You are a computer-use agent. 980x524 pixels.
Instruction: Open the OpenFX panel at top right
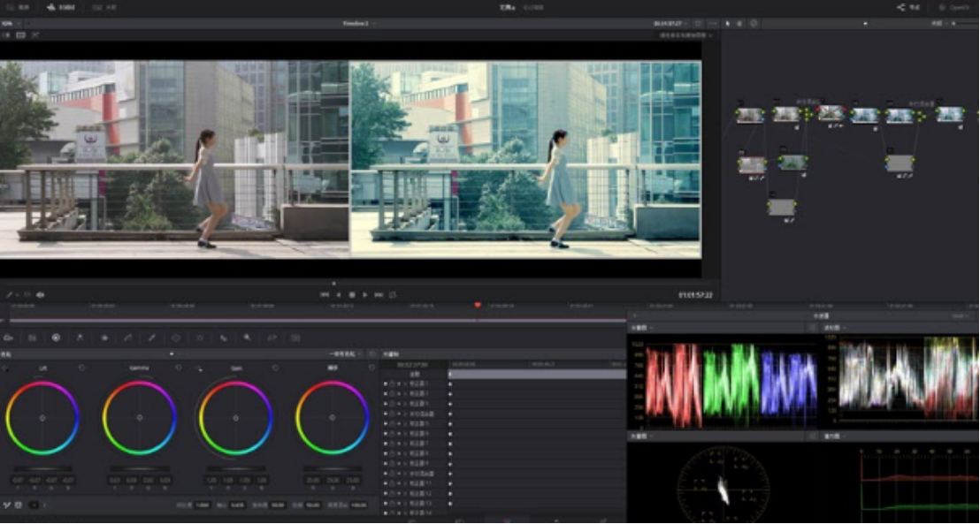click(x=954, y=7)
